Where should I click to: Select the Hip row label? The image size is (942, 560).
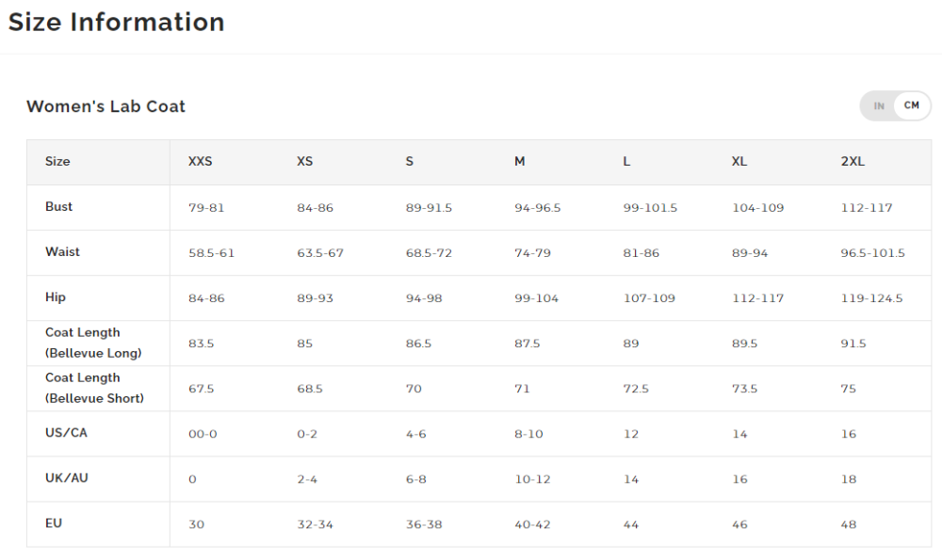(56, 297)
